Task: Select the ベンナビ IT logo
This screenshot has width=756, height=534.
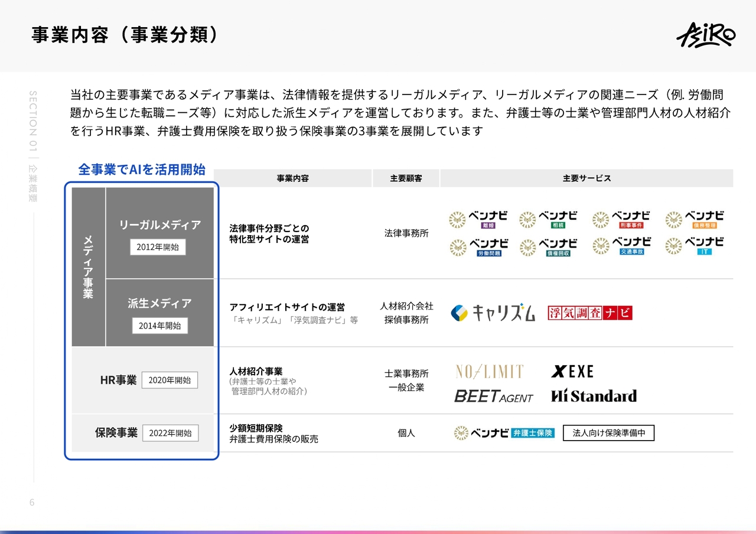Action: point(695,247)
